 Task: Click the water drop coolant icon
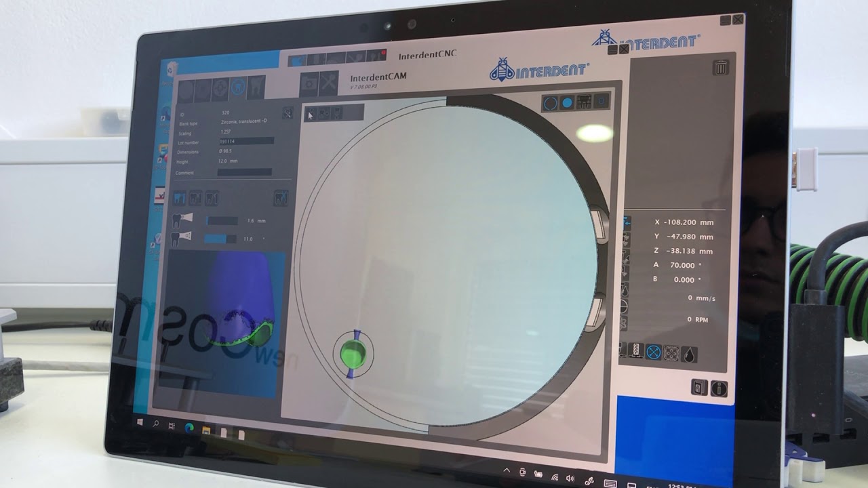pos(689,354)
